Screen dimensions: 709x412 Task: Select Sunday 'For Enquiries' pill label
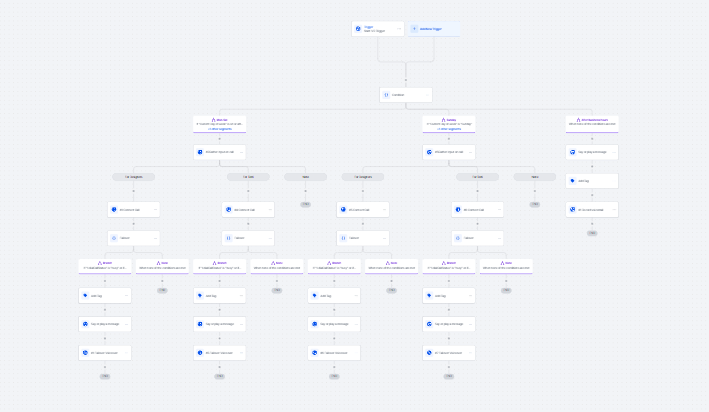coord(363,177)
